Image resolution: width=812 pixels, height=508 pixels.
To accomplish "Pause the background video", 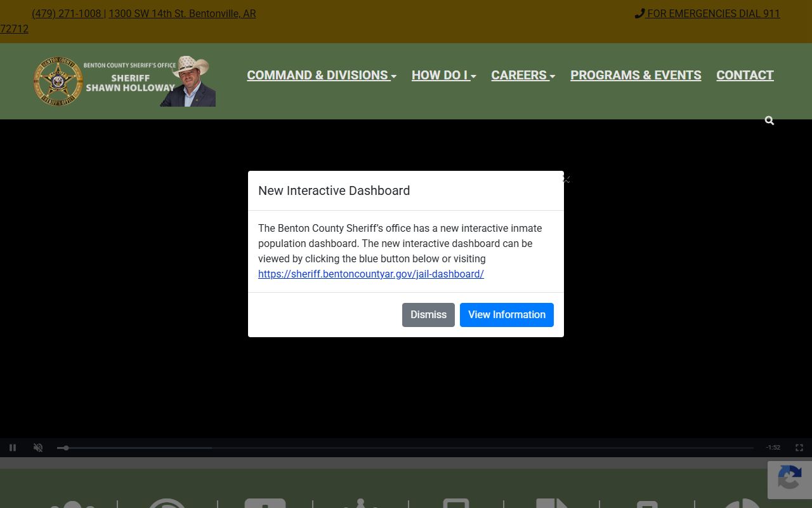I will pos(13,448).
